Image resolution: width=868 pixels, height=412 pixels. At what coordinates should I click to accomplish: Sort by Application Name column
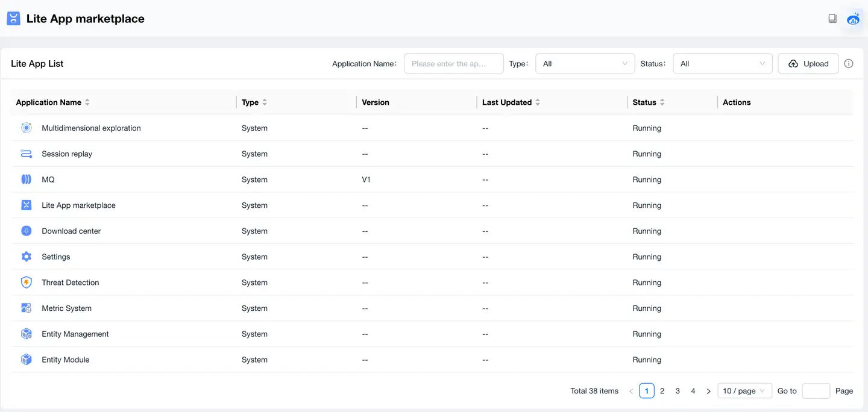[87, 102]
